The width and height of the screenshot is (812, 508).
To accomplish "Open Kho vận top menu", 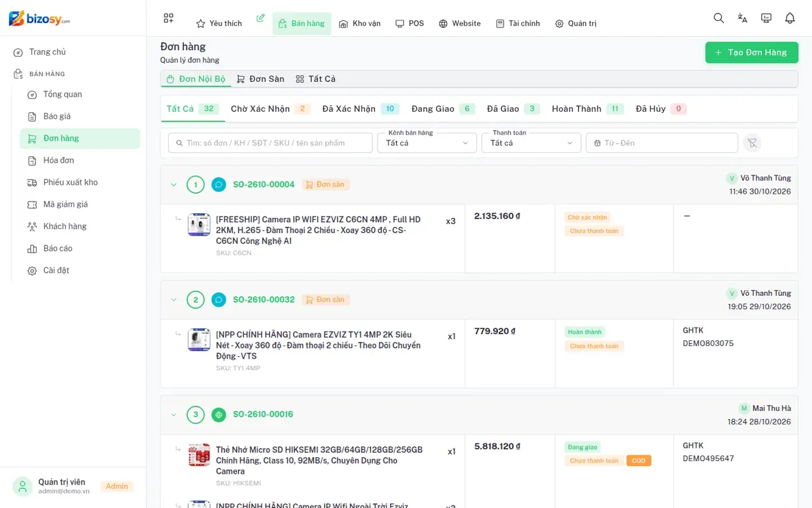I will [x=360, y=23].
